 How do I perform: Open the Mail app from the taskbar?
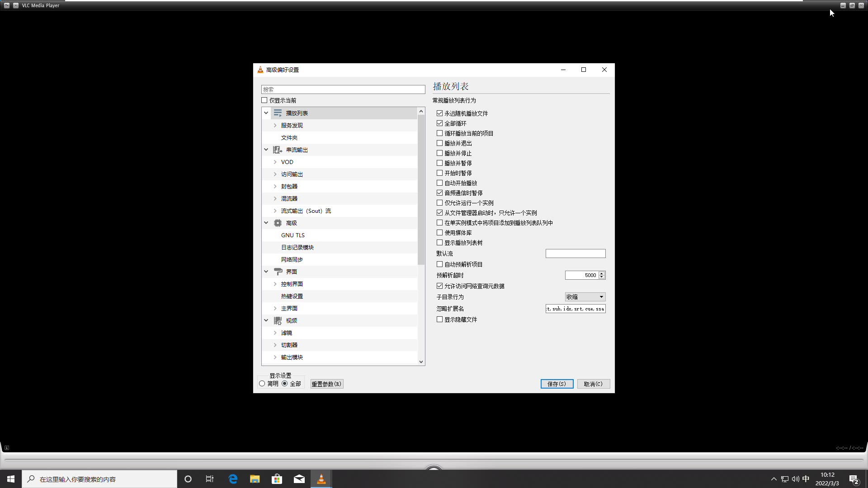coord(299,479)
